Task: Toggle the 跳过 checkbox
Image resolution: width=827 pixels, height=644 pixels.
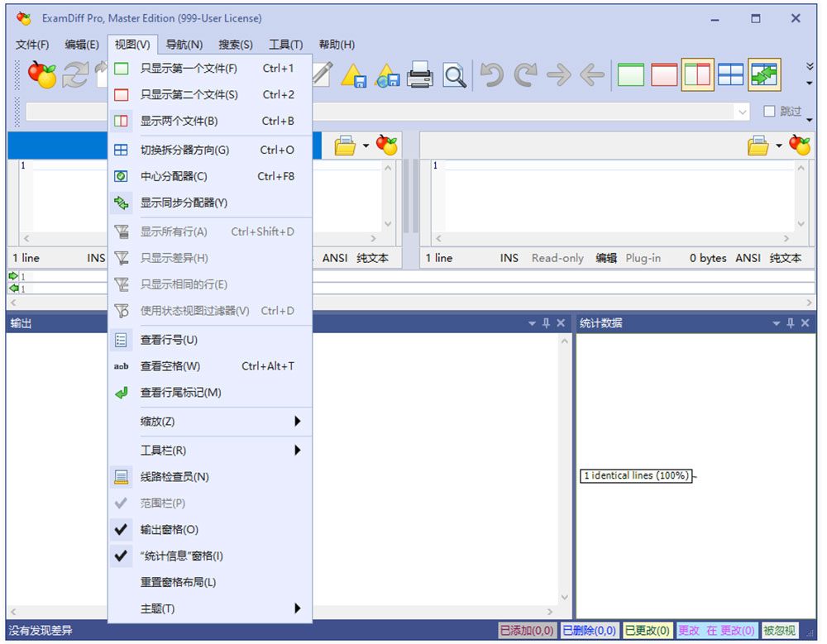Action: tap(769, 112)
